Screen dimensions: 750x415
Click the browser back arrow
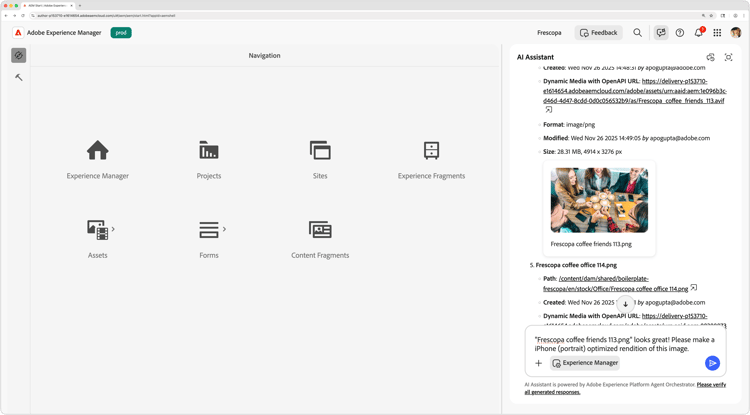click(x=6, y=15)
